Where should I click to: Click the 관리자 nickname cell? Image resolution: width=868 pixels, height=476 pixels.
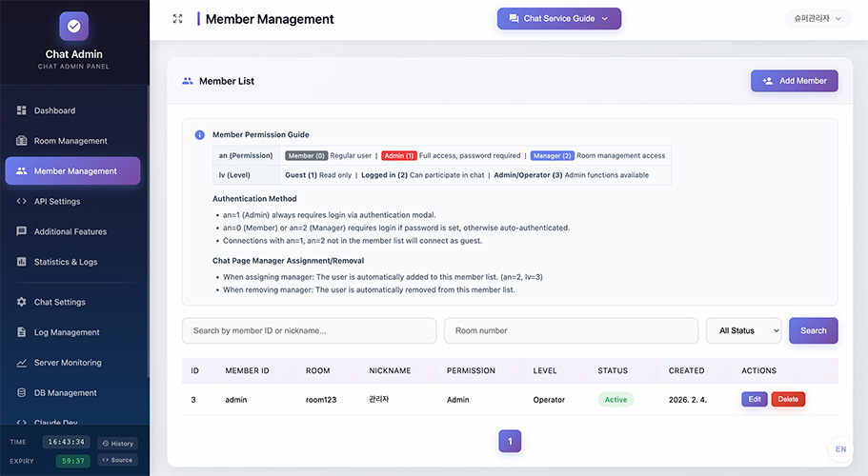click(378, 399)
